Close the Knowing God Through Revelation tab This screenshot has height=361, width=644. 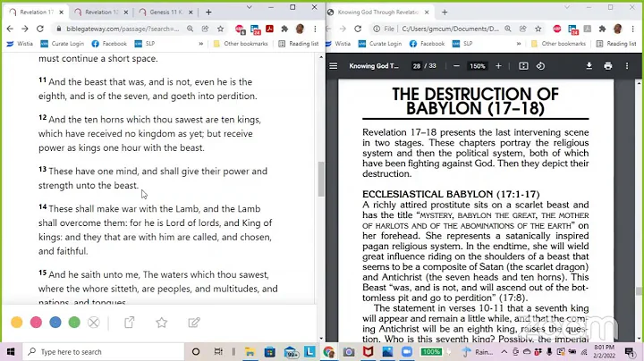click(427, 13)
